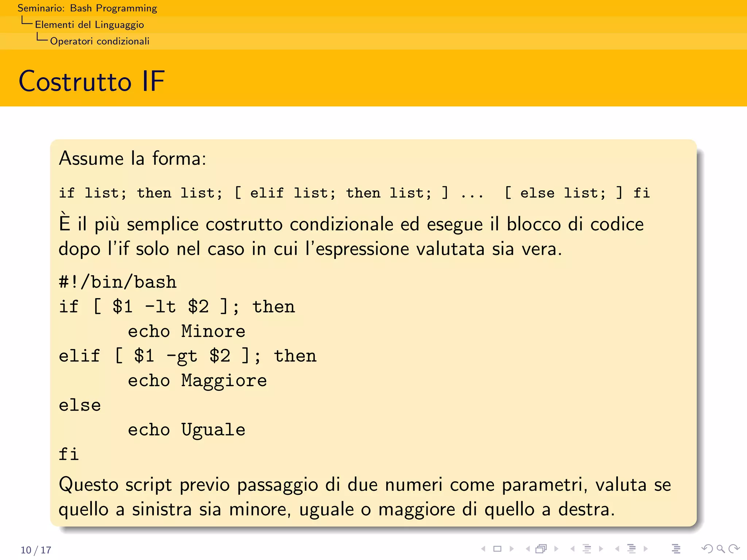Image resolution: width=747 pixels, height=560 pixels.
Task: Click the 'Assume la forma:' text
Action: 133,159
